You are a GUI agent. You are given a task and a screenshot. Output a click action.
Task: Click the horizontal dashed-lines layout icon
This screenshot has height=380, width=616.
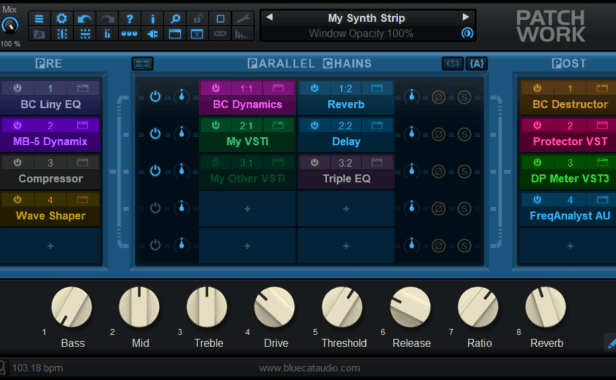[84, 34]
